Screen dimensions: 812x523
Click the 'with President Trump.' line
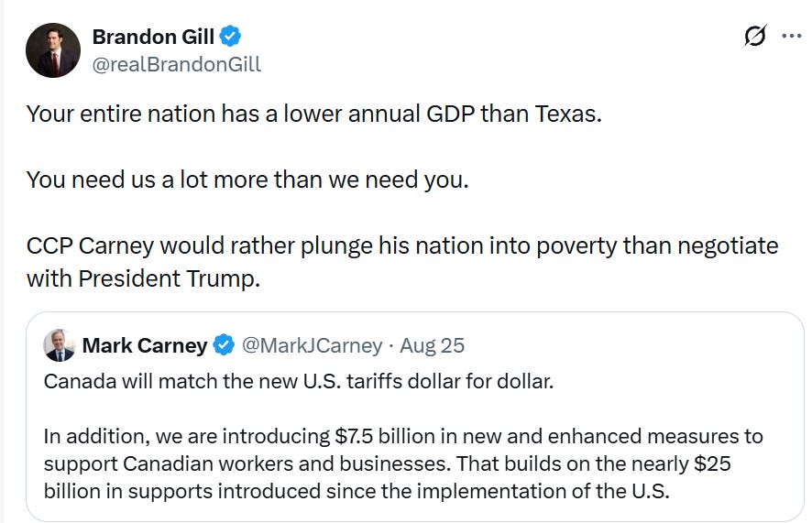[144, 278]
